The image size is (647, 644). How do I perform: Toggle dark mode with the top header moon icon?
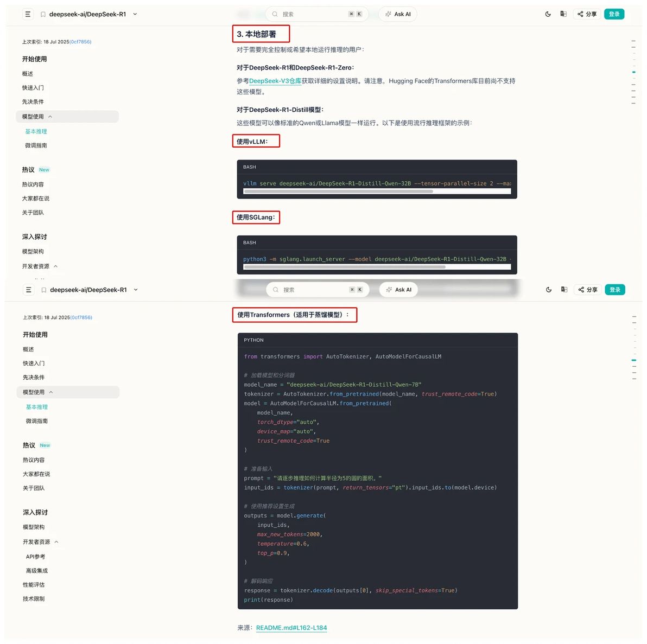coord(548,14)
